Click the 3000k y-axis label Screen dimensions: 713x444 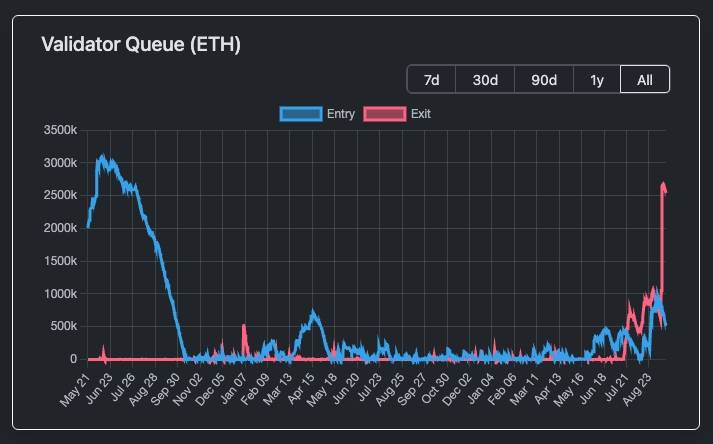(60, 163)
